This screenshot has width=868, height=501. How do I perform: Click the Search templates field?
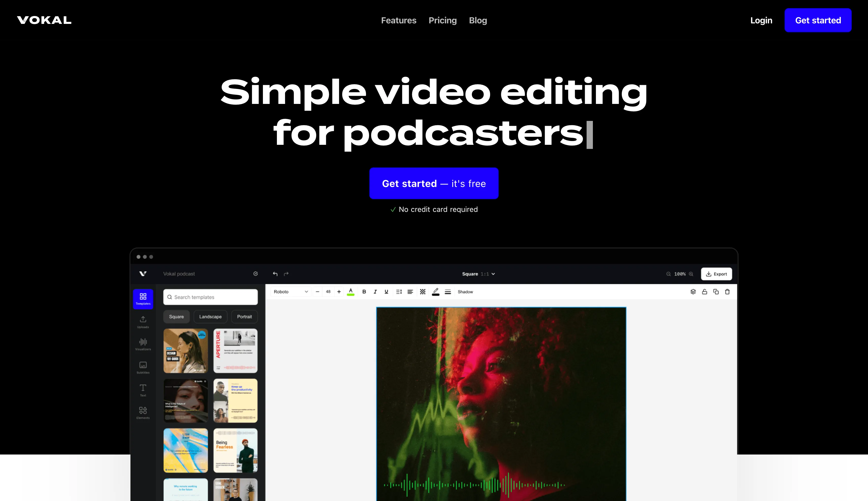tap(210, 297)
